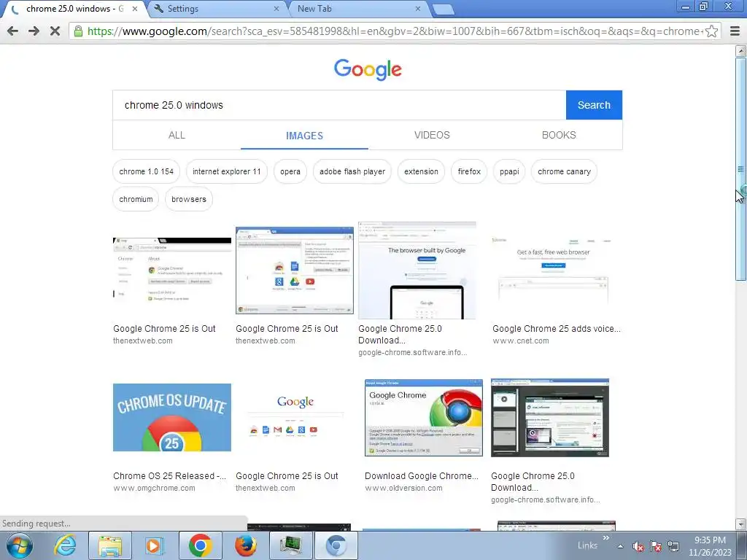This screenshot has width=747, height=560.
Task: Open 'Chrome OS 25 Released' result link
Action: click(x=169, y=475)
